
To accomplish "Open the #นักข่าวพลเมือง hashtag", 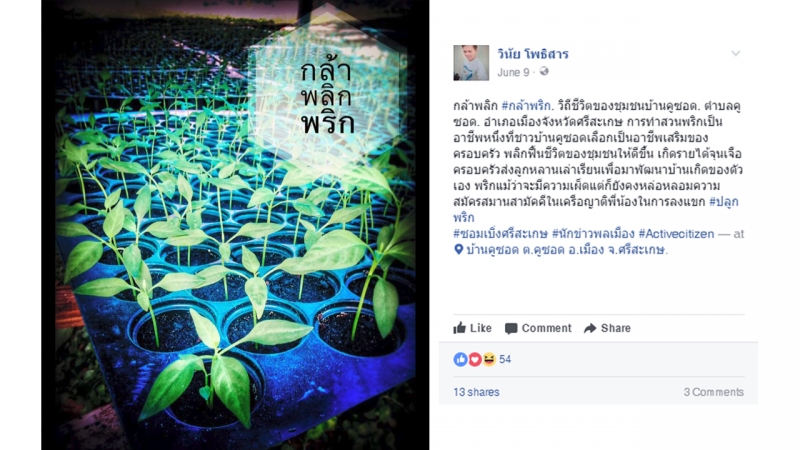I will coord(593,234).
